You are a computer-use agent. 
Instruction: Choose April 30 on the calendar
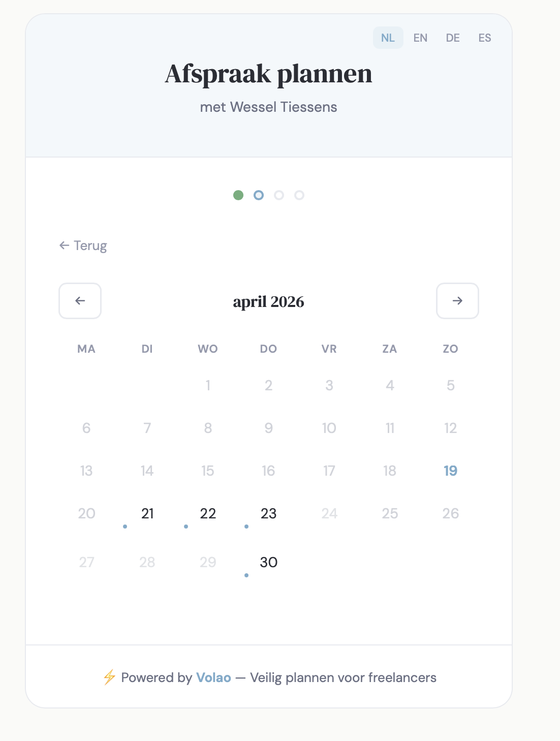coord(268,562)
